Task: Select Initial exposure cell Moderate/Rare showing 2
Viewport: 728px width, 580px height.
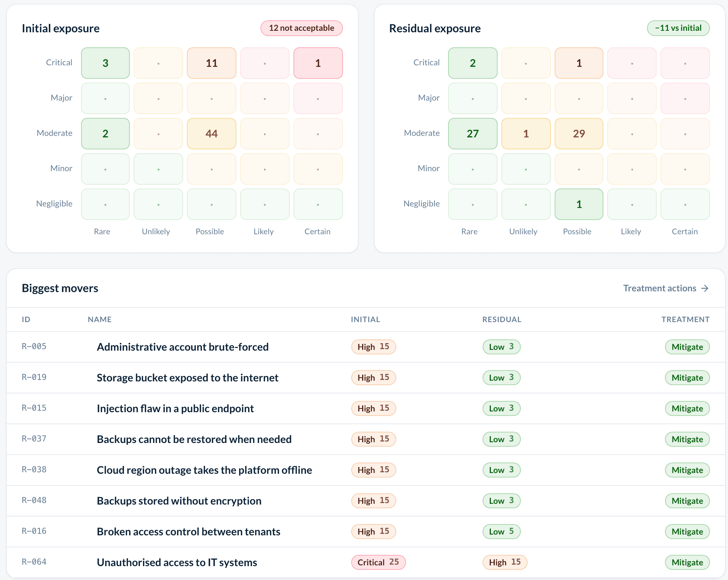Action: tap(105, 134)
